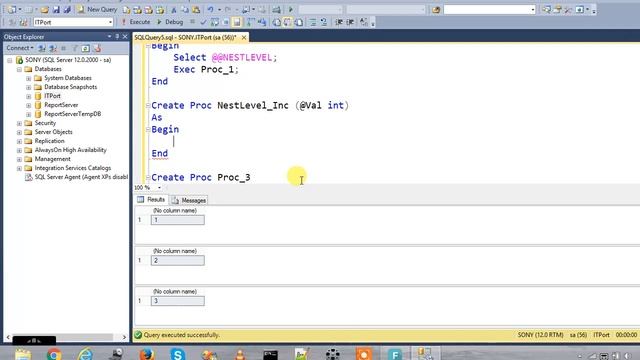Click the Object Explorer window position dropdown arrow
The height and width of the screenshot is (360, 640).
[109, 36]
